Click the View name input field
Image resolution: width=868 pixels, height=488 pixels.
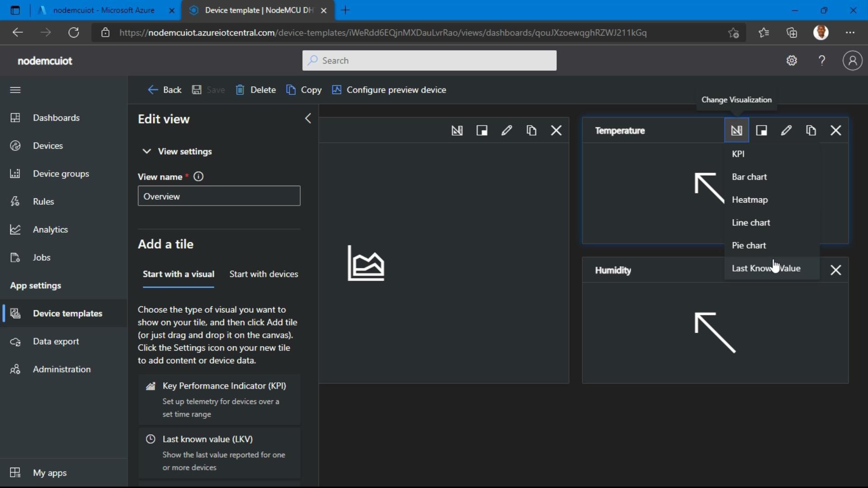click(219, 196)
